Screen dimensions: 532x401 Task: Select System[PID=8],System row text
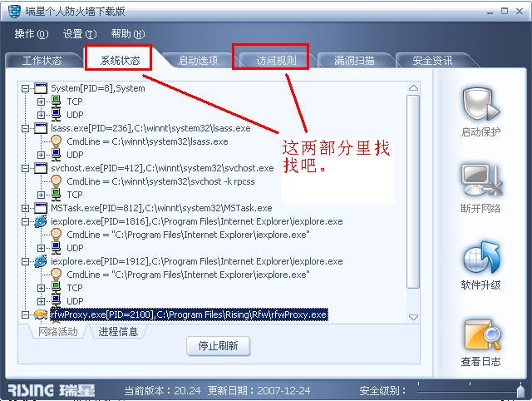98,88
